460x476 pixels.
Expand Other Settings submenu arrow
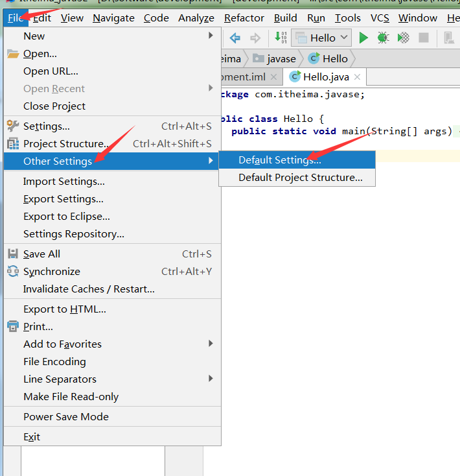(211, 161)
